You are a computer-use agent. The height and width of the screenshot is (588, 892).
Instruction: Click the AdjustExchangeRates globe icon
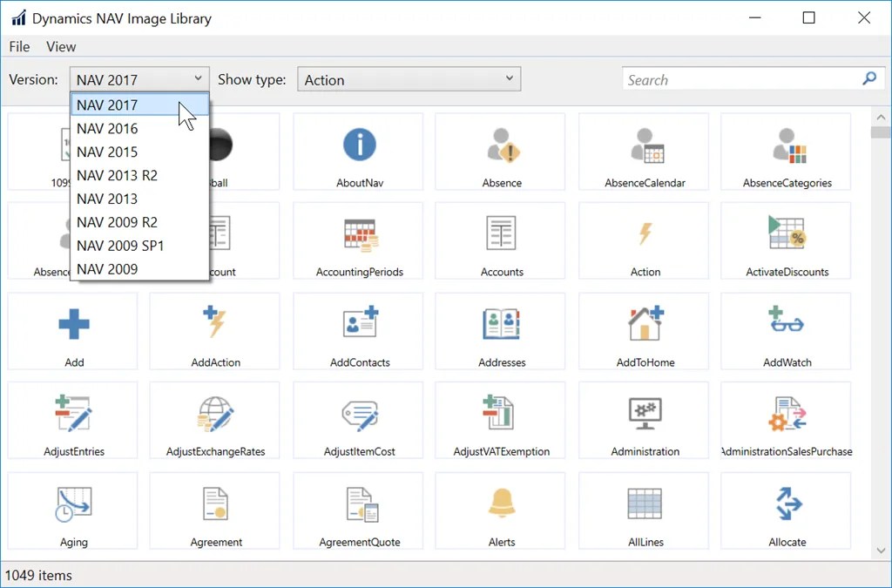(216, 413)
